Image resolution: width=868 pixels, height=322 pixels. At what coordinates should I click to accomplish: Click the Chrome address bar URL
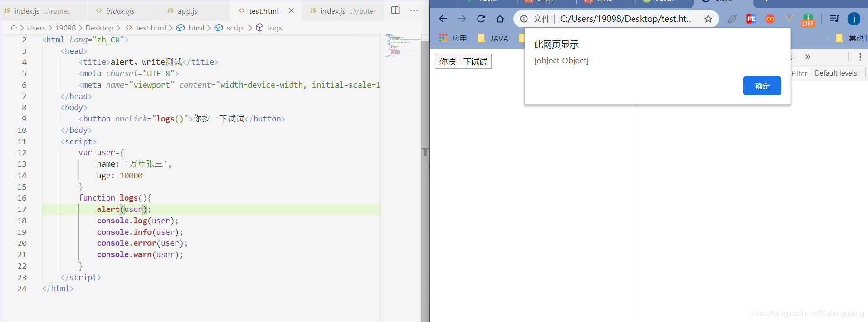click(x=626, y=19)
